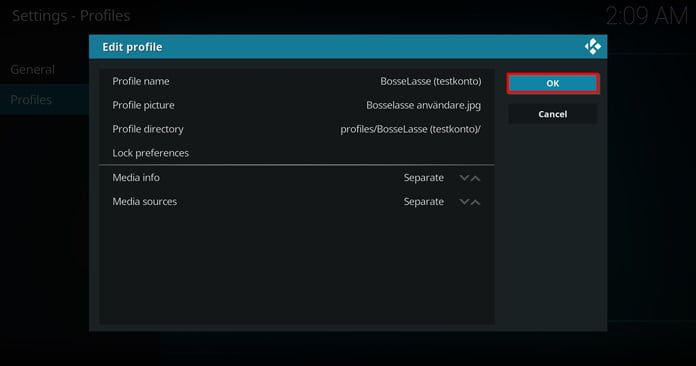696x366 pixels.
Task: Click the 2:09 AM clock
Action: pos(647,17)
